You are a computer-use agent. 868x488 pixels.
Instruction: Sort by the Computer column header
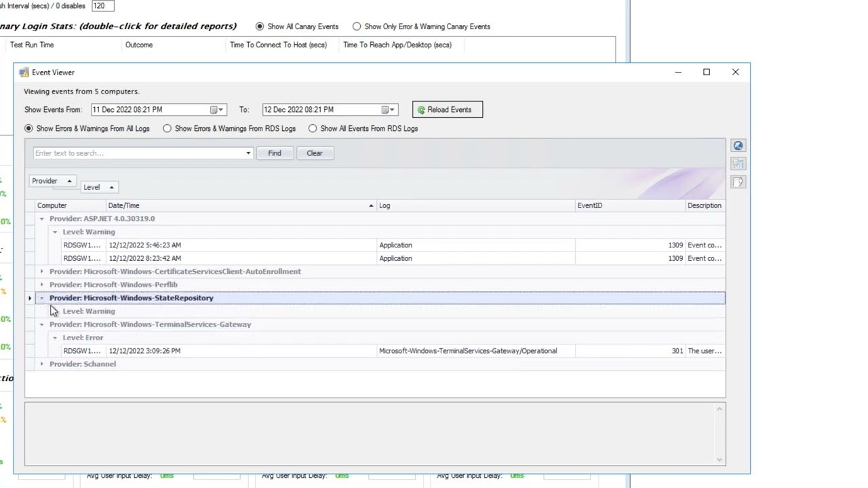point(71,205)
